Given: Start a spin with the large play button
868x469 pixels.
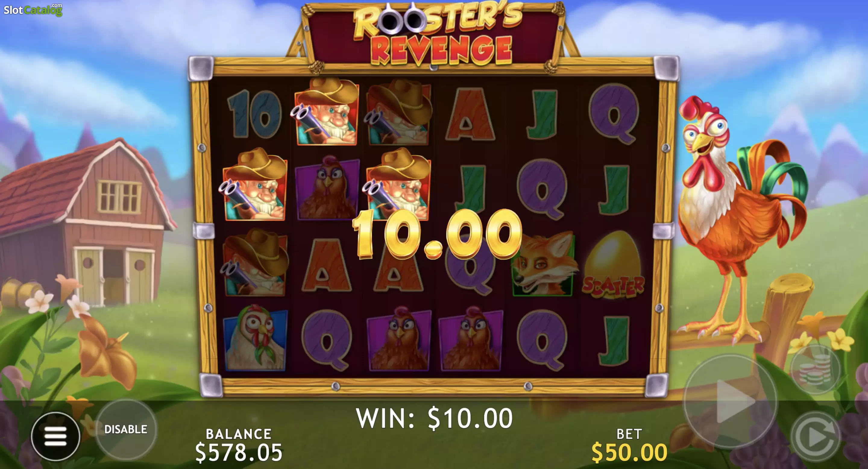Looking at the screenshot, I should coord(731,401).
